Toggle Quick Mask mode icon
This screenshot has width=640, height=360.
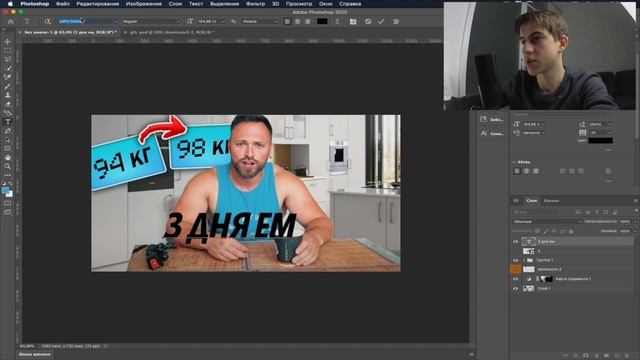pos(7,203)
